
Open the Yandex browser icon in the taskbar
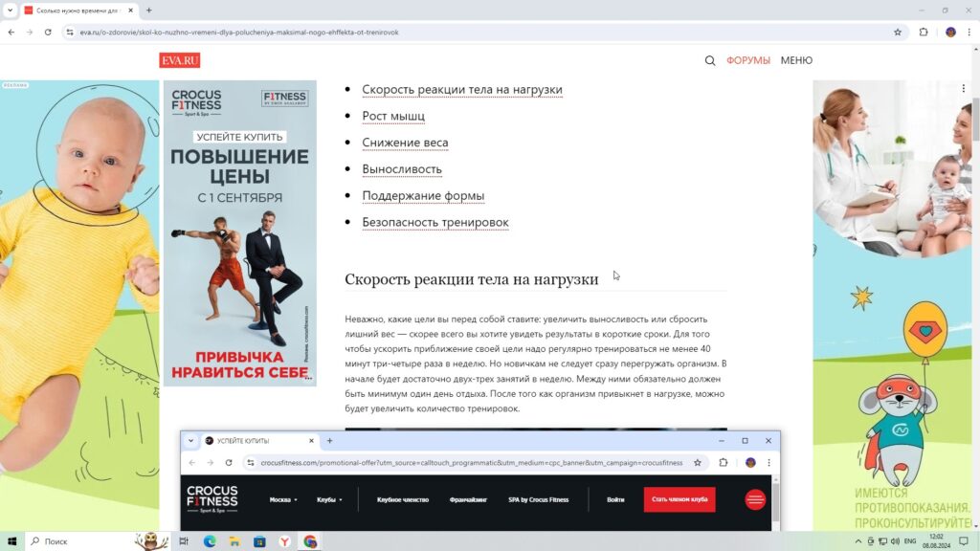[x=284, y=541]
